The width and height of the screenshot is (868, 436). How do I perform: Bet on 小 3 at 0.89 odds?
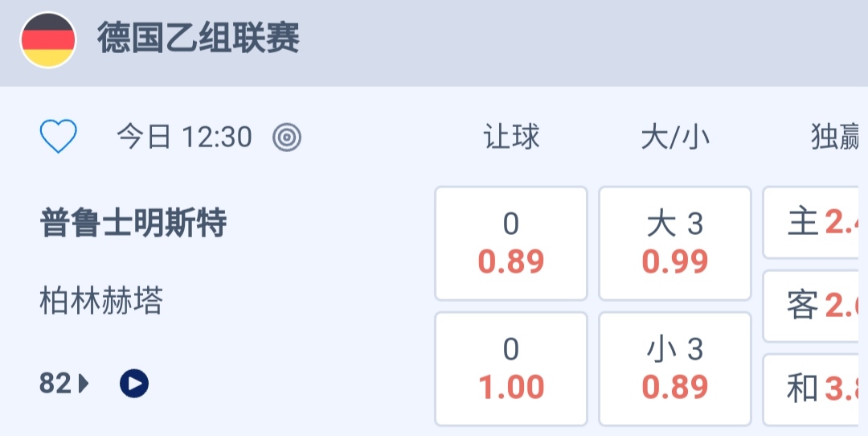675,368
